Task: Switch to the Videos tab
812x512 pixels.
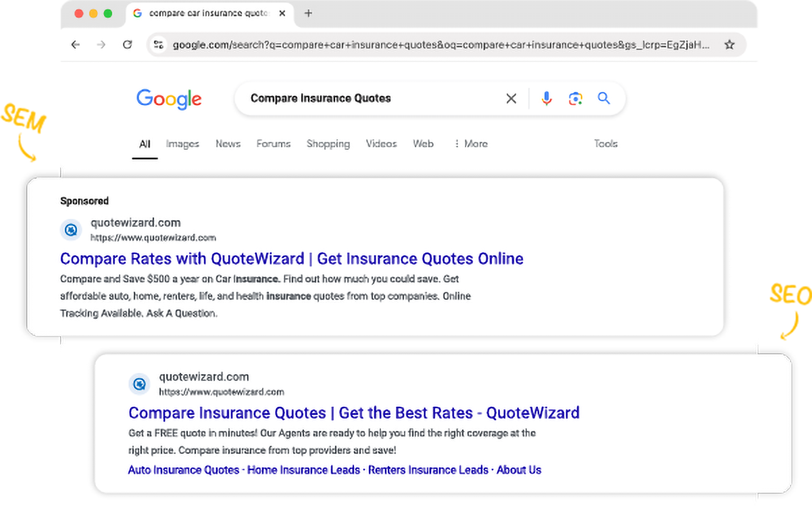Action: pyautogui.click(x=382, y=144)
